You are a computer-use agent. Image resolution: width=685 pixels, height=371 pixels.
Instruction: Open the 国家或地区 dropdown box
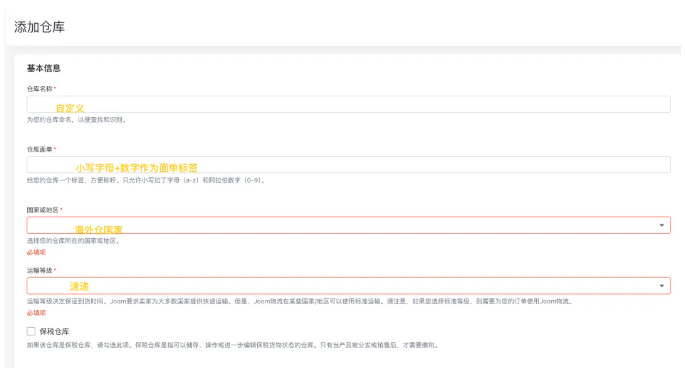pyautogui.click(x=348, y=225)
